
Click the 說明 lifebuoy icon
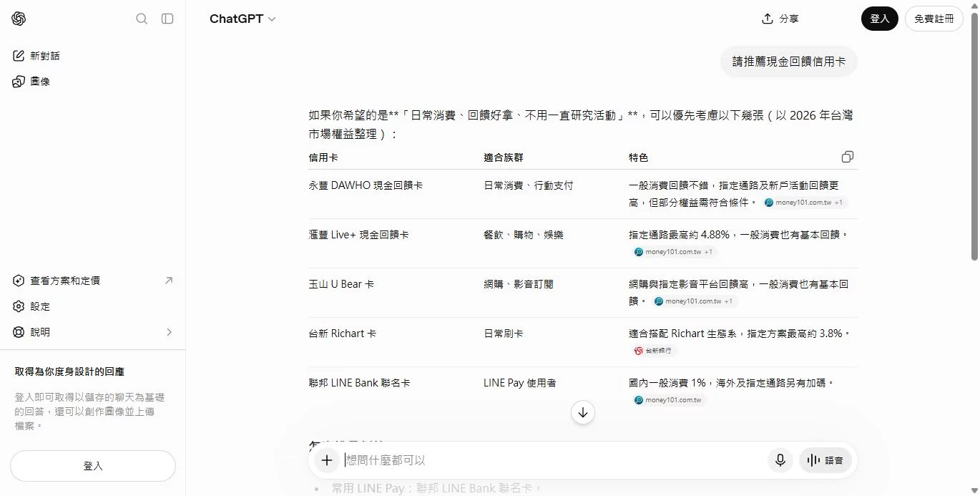19,332
